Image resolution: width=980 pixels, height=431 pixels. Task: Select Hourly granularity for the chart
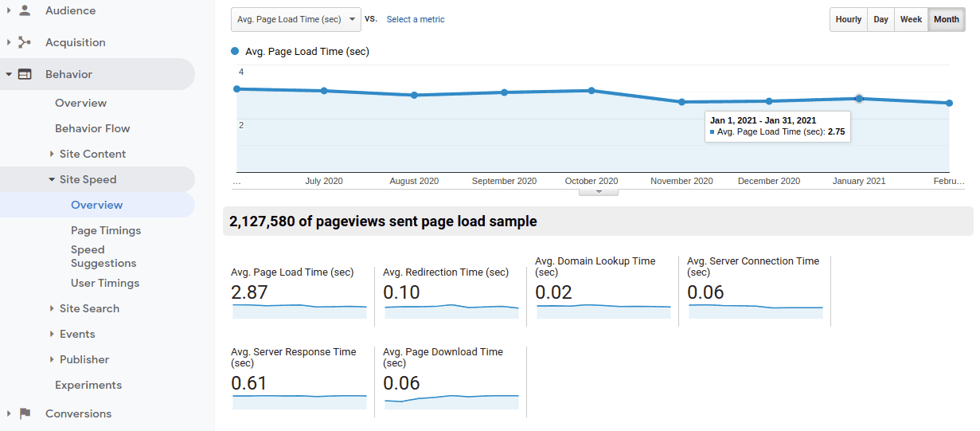pos(848,20)
